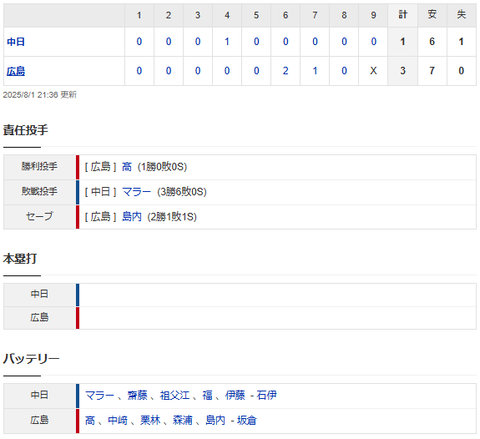This screenshot has width=480, height=439.
Task: Select 広島 seventh inning score of 1
Action: 315,71
